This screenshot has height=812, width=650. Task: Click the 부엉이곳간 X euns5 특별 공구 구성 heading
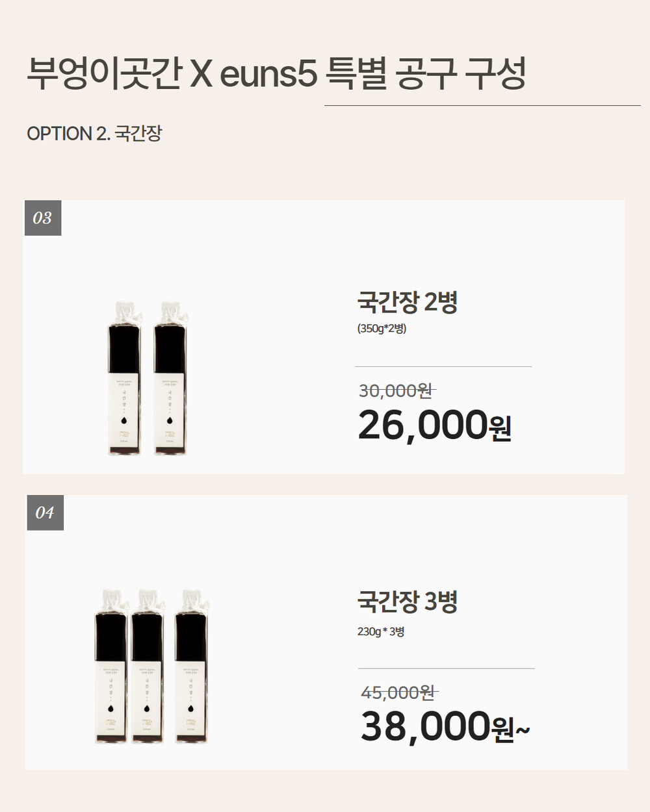click(x=276, y=73)
